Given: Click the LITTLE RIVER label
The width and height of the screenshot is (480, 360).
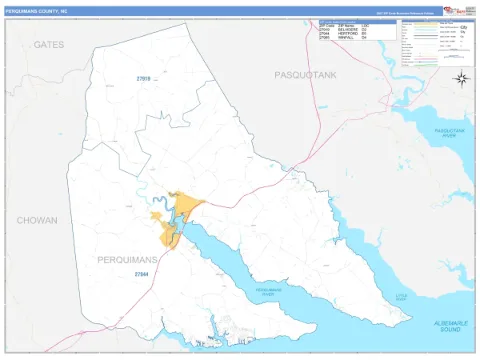Looking at the screenshot, I should (401, 297).
